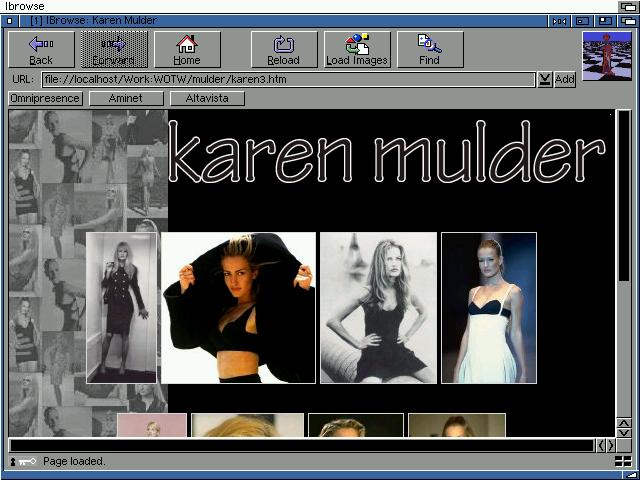Click the horizontal scrollbar thumb
640x480 pixels.
pos(302,445)
